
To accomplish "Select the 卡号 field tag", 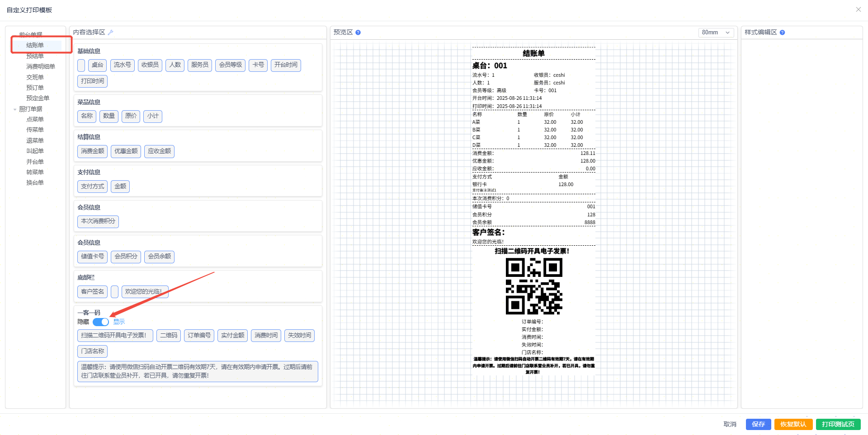I will 258,65.
